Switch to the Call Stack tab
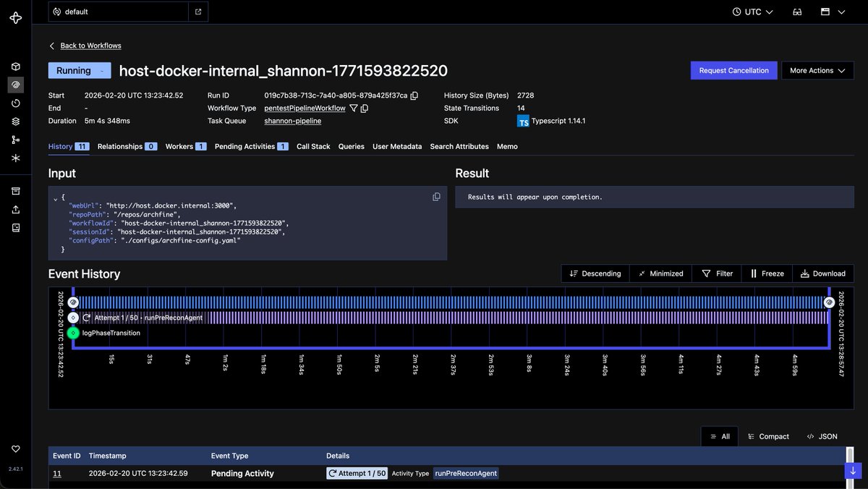The height and width of the screenshot is (489, 868). point(313,146)
